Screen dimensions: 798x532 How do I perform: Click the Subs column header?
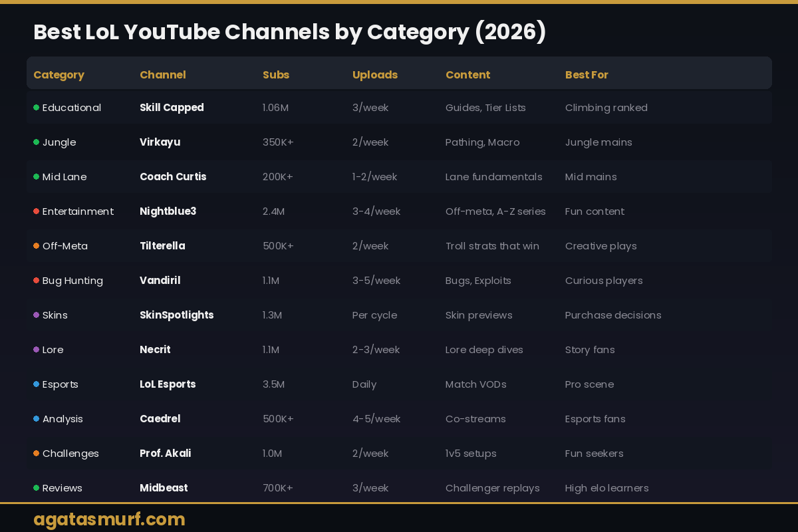[x=276, y=75]
